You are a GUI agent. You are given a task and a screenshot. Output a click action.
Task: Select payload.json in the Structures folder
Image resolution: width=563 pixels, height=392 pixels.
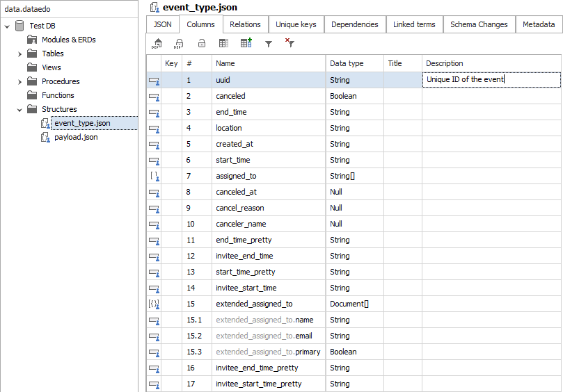click(x=76, y=137)
